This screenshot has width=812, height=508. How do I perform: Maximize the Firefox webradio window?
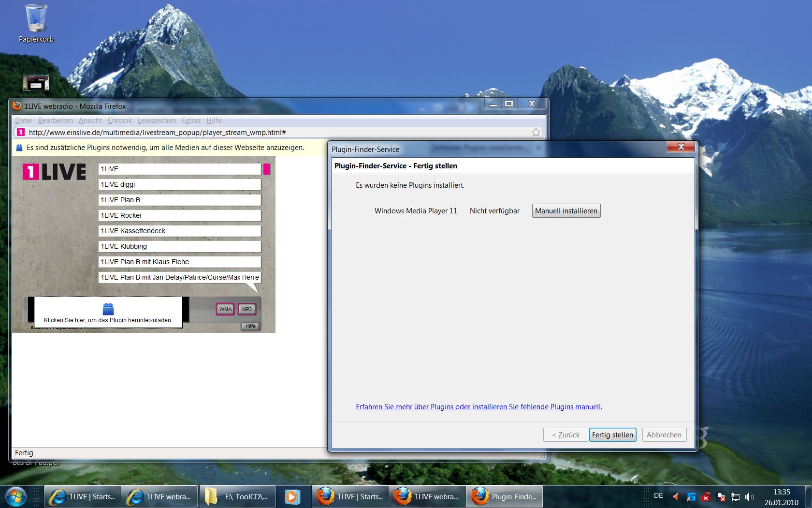pos(509,104)
